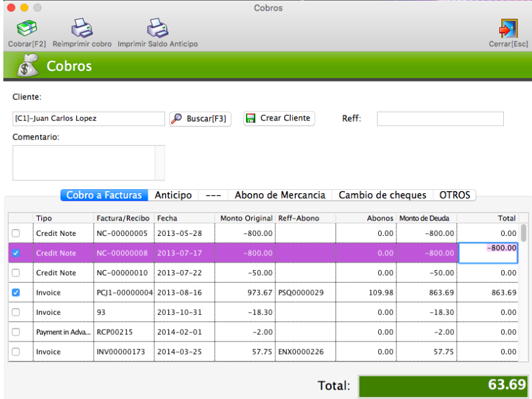The height and width of the screenshot is (399, 532).
Task: Click the PSQ0000029 Reff-Abono cell
Action: click(305, 293)
